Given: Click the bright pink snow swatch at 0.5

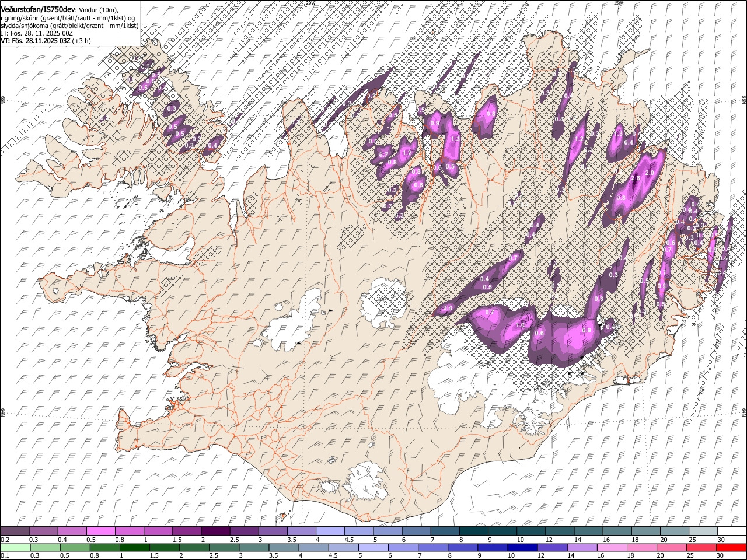Looking at the screenshot, I should point(101,531).
